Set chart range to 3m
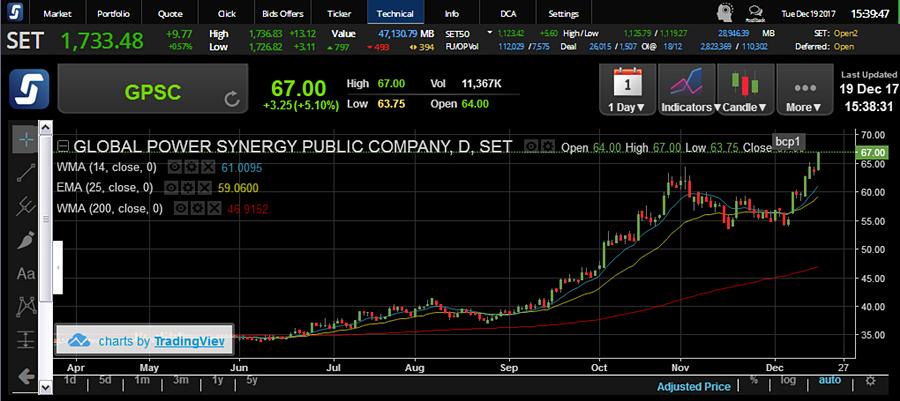This screenshot has width=900, height=401. pyautogui.click(x=180, y=380)
